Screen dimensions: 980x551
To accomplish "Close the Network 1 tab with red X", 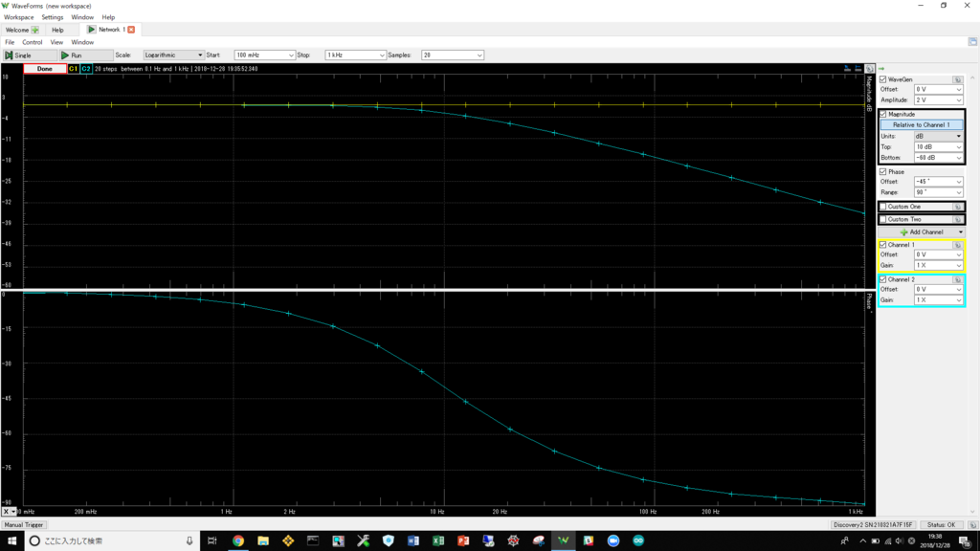I will point(131,30).
